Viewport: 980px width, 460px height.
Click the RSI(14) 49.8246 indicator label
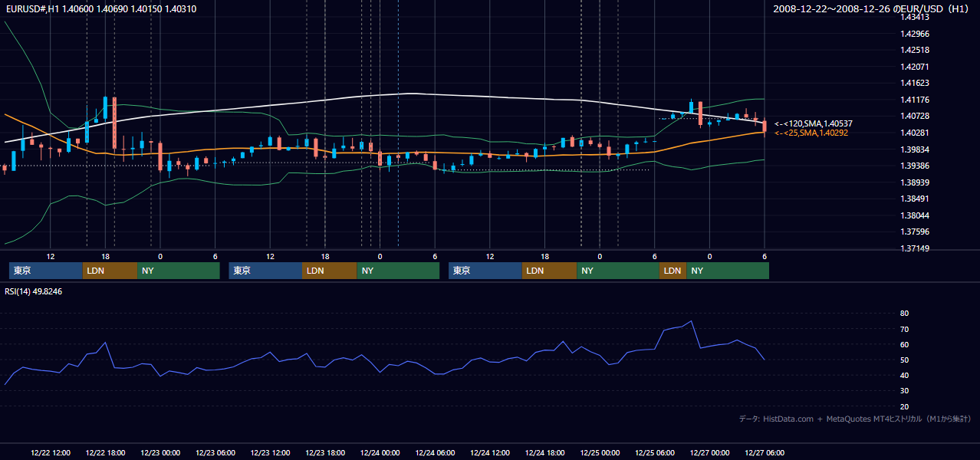click(34, 291)
